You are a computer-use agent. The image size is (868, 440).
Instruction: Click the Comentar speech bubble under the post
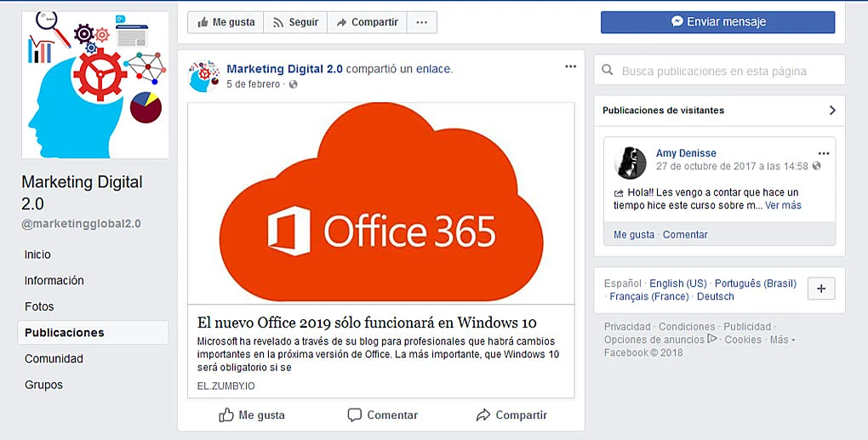(x=382, y=415)
